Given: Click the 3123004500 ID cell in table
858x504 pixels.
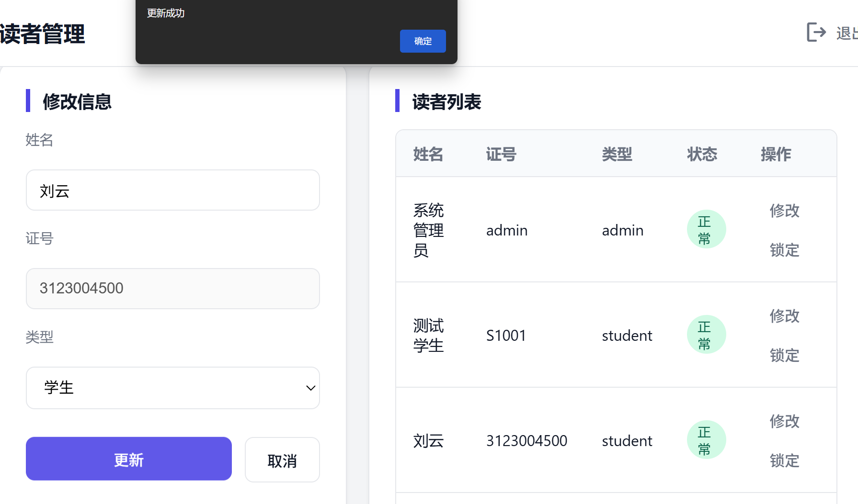Looking at the screenshot, I should tap(527, 441).
